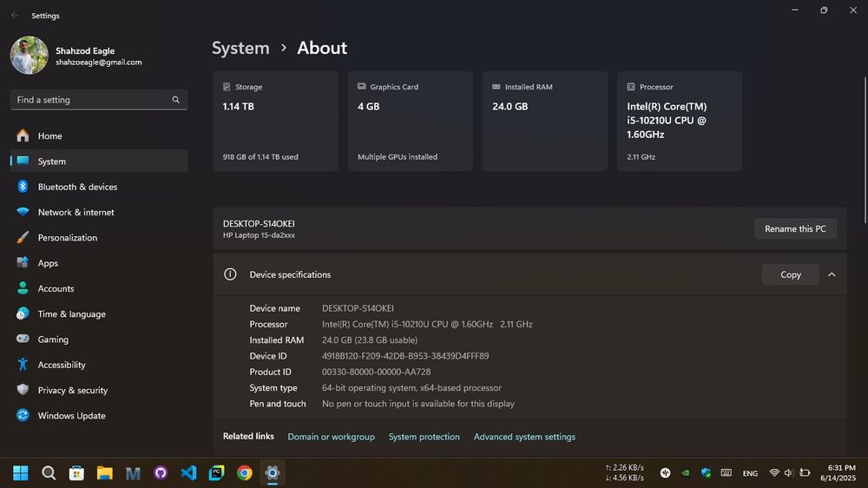Image resolution: width=868 pixels, height=488 pixels.
Task: Go to Network & internet settings
Action: [99, 212]
